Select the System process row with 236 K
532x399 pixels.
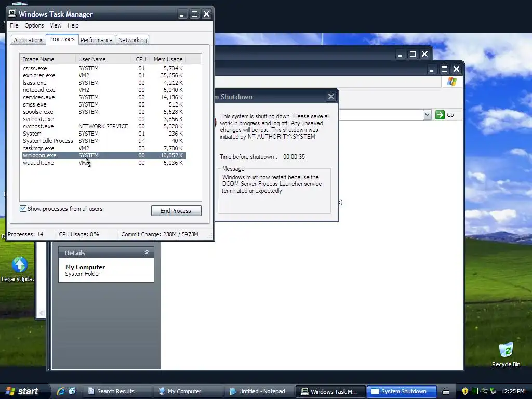[x=104, y=134]
